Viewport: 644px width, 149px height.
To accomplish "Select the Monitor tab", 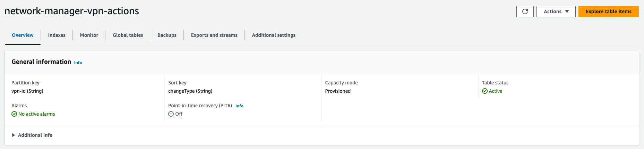I will coord(89,35).
